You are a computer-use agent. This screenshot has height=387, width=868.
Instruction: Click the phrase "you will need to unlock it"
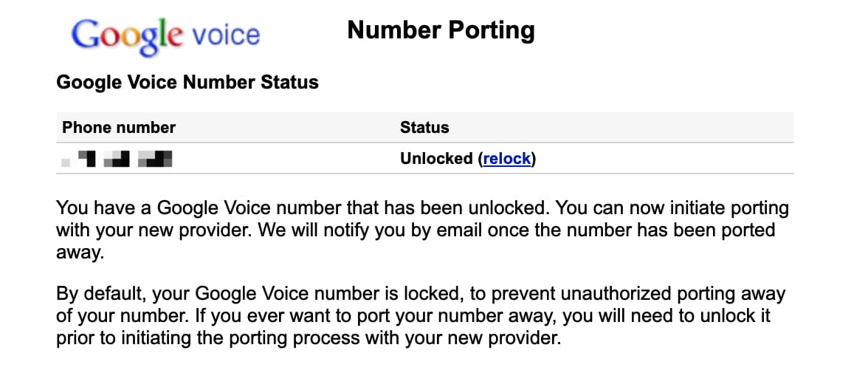[695, 317]
